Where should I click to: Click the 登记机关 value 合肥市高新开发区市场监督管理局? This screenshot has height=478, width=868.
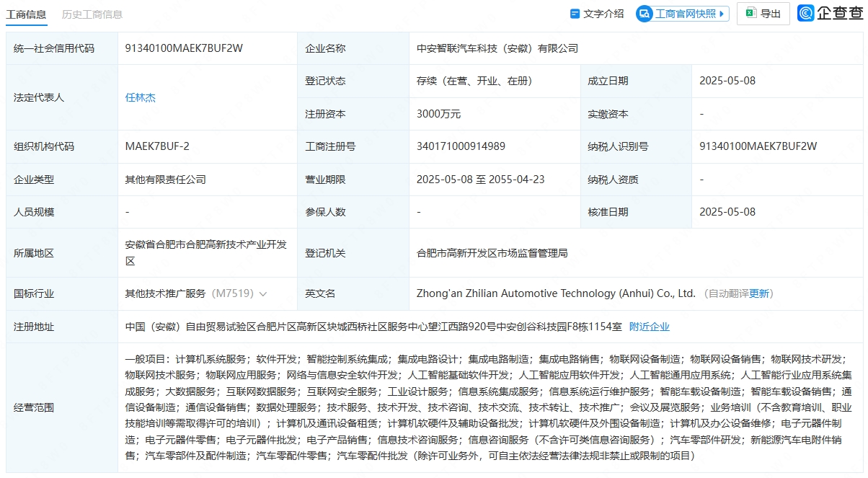[x=492, y=253]
